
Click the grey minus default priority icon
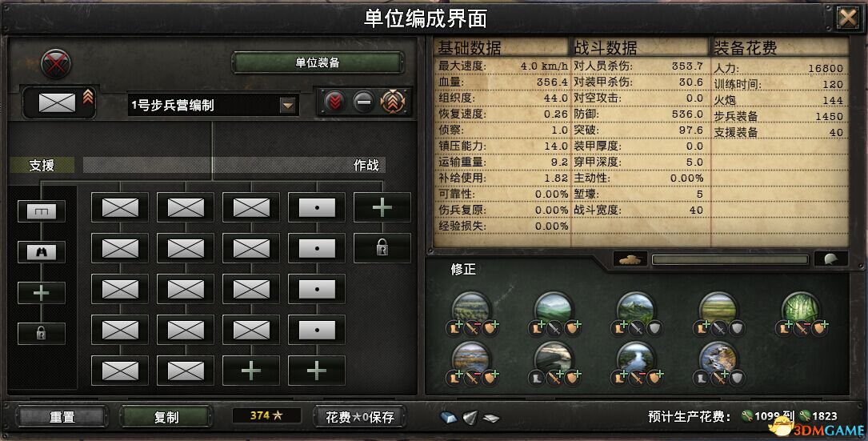[x=364, y=102]
